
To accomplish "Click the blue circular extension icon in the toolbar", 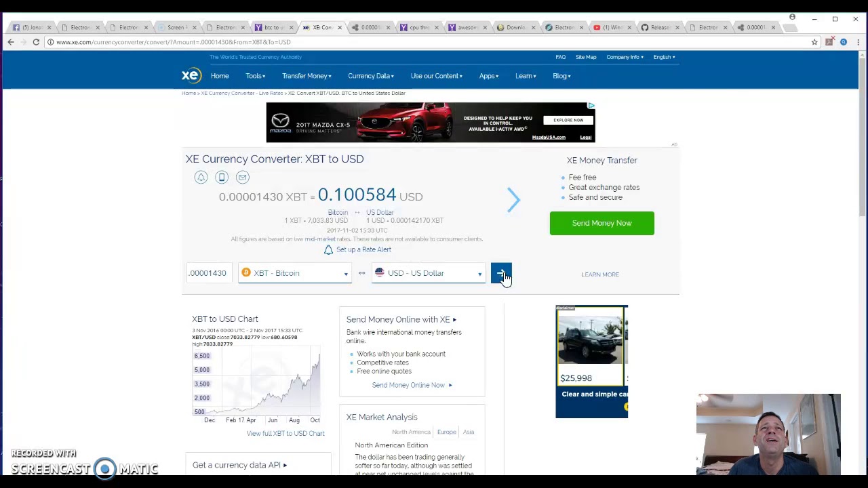I will pos(844,42).
